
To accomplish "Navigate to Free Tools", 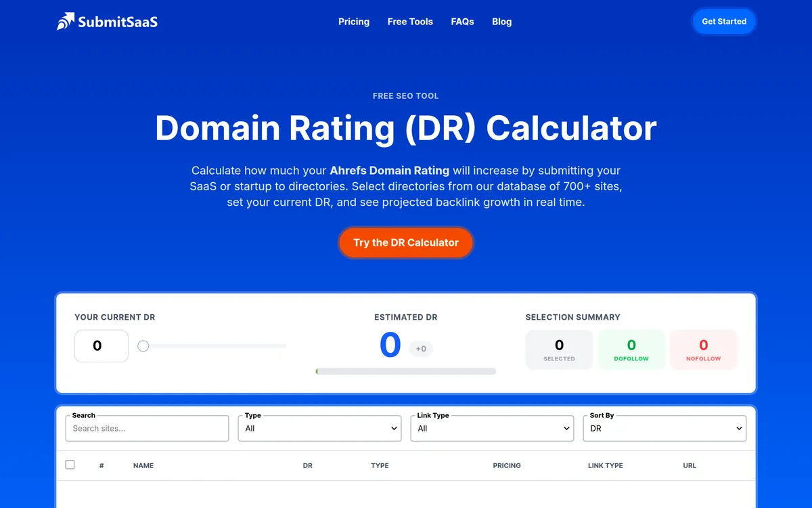I will click(x=410, y=22).
